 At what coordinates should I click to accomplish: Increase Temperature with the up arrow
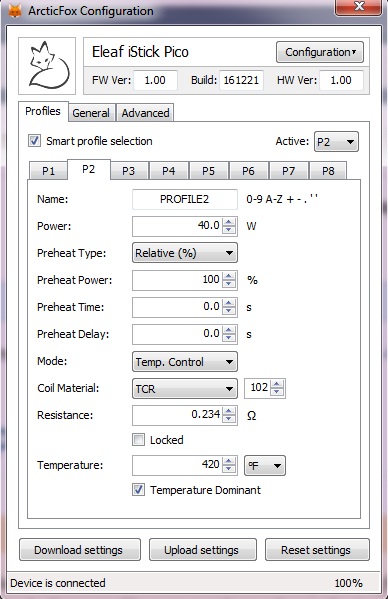click(x=229, y=461)
